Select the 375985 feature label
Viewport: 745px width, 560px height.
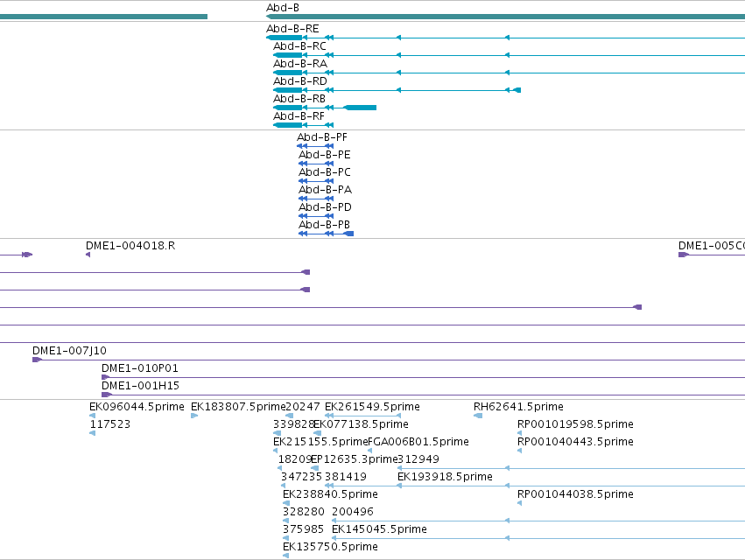[303, 529]
